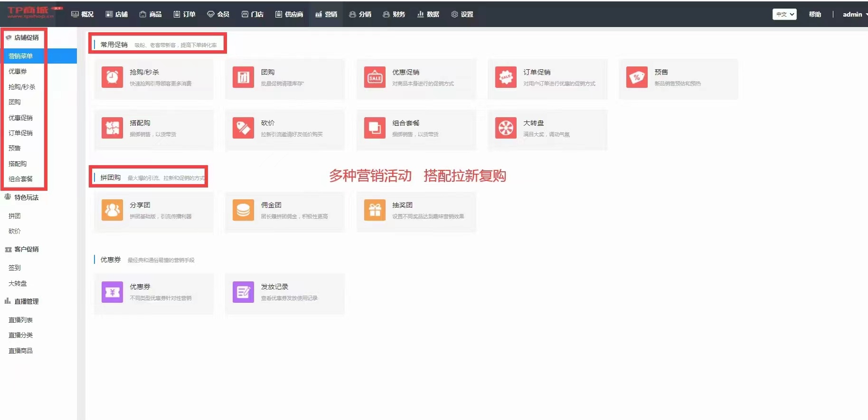Viewport: 868px width, 420px height.
Task: Select 优惠券 in the left sidebar
Action: tap(18, 71)
